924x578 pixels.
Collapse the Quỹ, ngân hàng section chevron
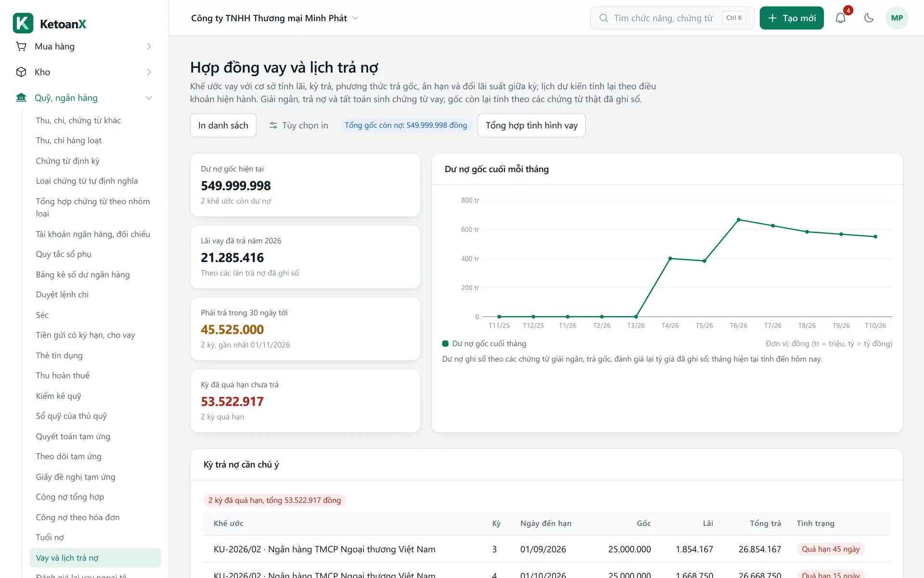point(149,98)
